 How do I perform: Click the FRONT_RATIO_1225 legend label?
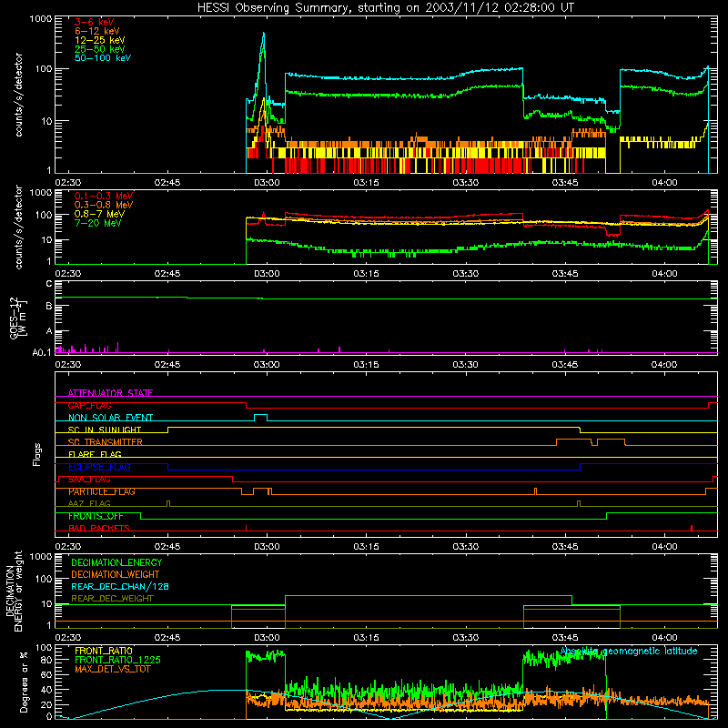[117, 660]
